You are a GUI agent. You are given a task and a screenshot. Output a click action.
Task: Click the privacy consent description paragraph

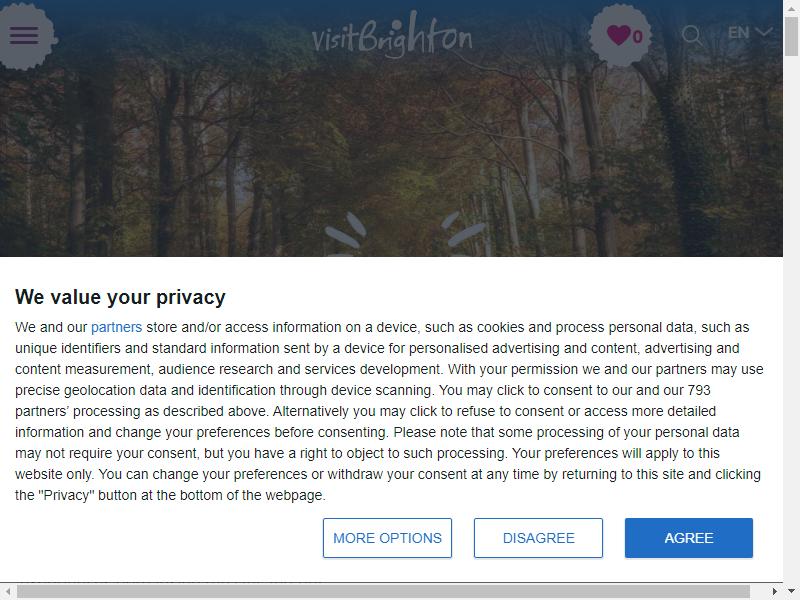point(389,411)
